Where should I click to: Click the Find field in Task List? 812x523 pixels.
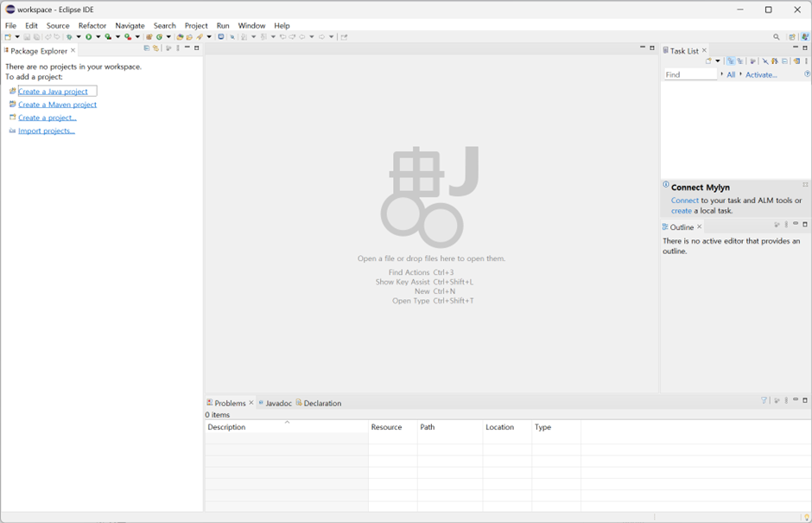click(691, 74)
